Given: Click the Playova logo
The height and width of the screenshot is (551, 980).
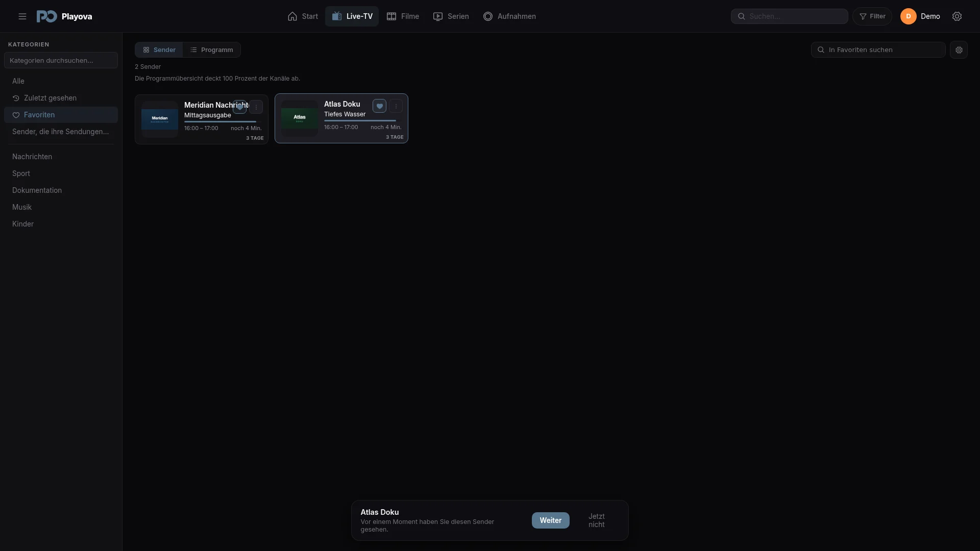Looking at the screenshot, I should (x=64, y=16).
